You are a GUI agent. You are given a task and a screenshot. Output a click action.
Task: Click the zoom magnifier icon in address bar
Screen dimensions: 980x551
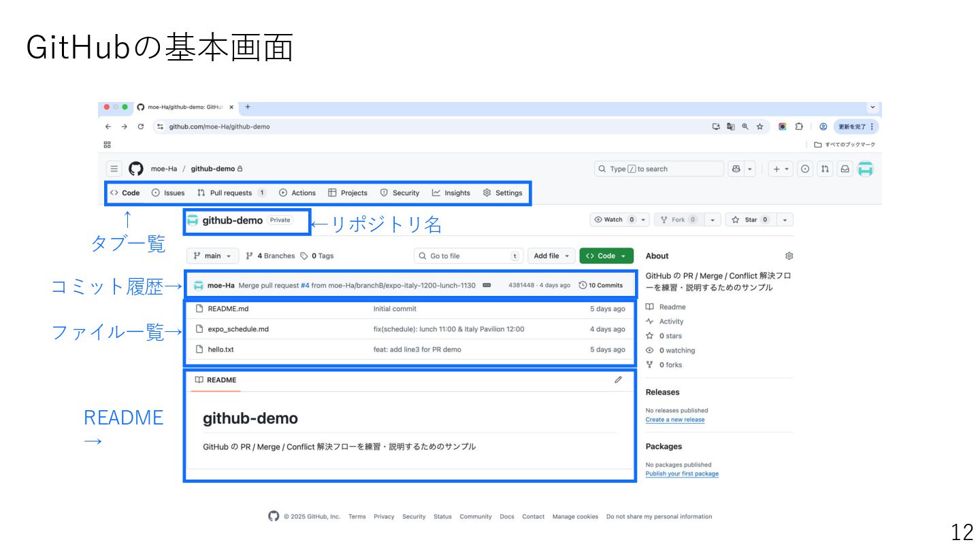point(745,127)
